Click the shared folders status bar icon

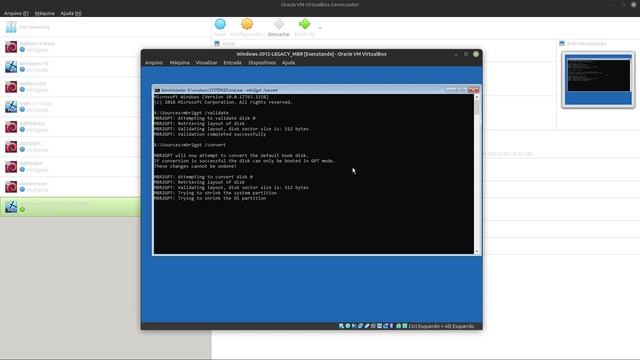[373, 326]
